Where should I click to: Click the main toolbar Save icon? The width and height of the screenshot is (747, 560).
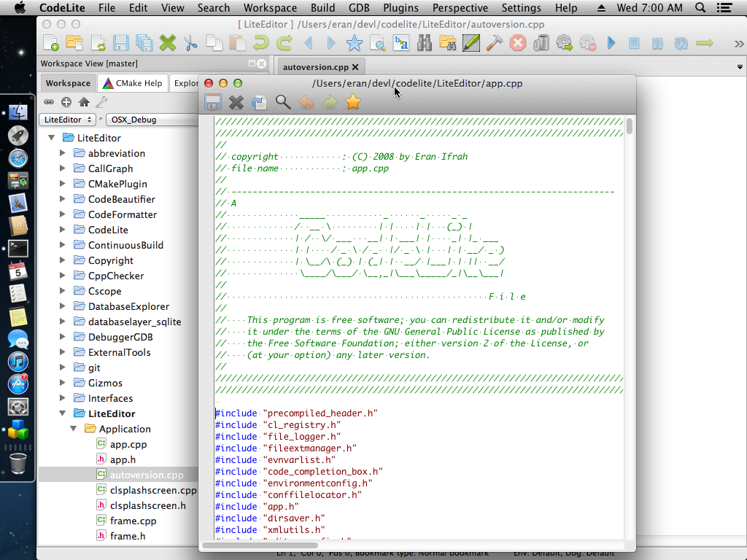click(121, 43)
